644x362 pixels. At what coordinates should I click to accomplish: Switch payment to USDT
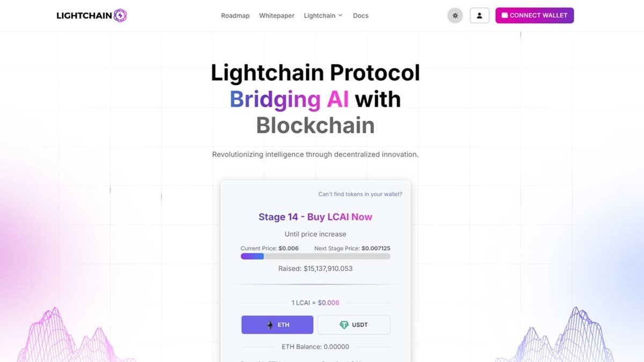(x=354, y=324)
